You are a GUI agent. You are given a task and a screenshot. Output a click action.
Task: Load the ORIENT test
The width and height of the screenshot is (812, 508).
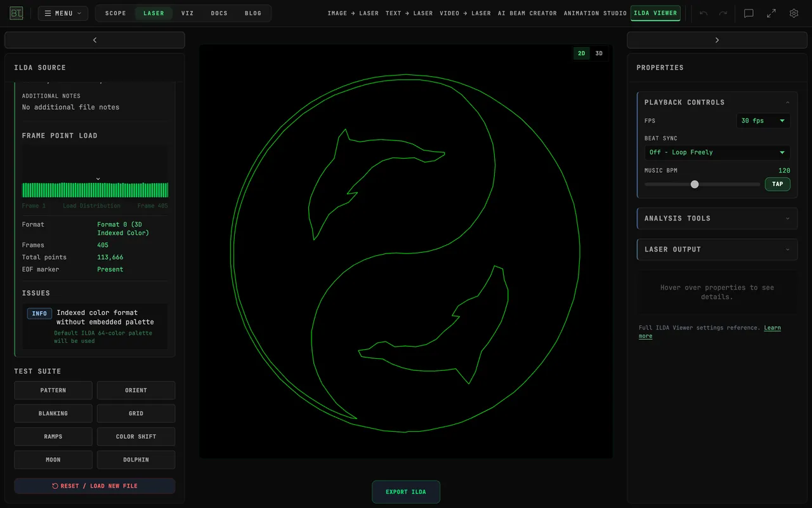click(x=136, y=391)
